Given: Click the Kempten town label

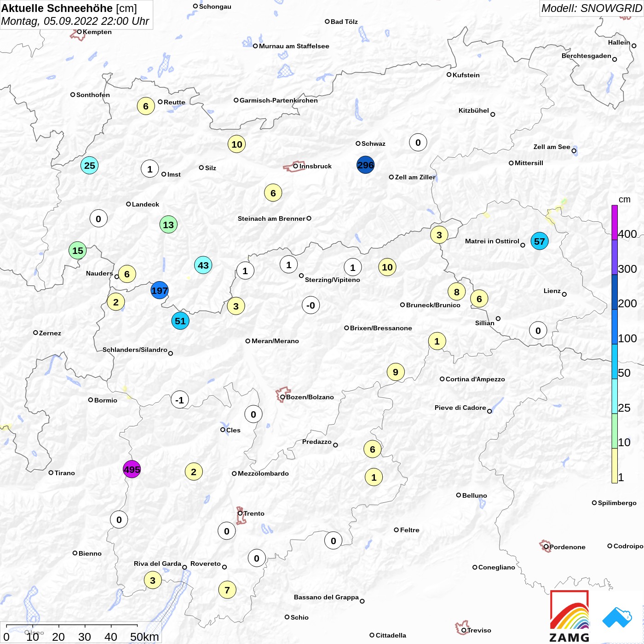Looking at the screenshot, I should pos(97,32).
